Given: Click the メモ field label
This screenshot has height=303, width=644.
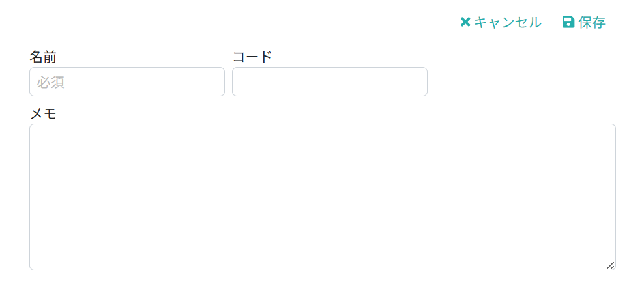Looking at the screenshot, I should click(x=43, y=114).
